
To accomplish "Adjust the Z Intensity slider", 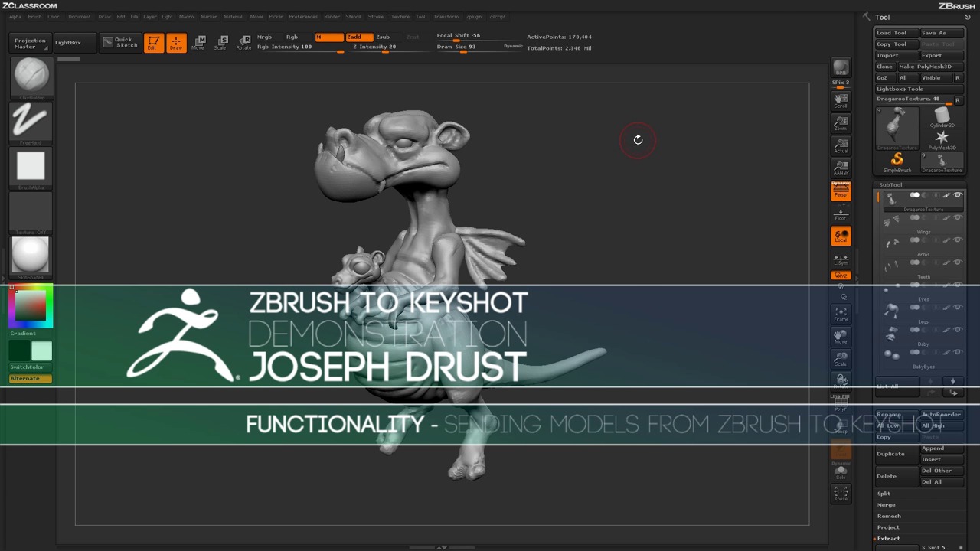I will tap(386, 47).
